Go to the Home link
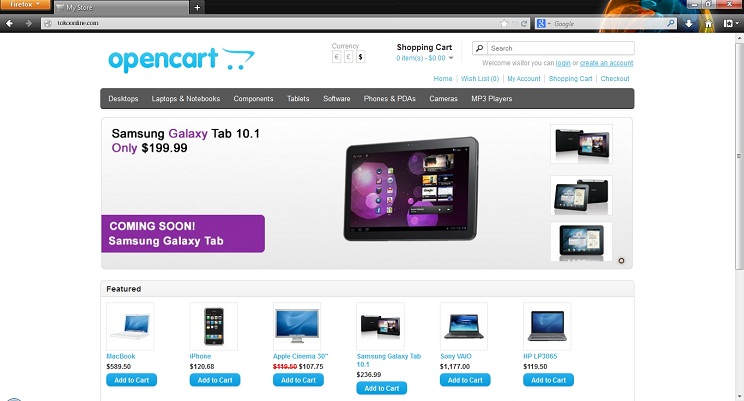 click(443, 79)
